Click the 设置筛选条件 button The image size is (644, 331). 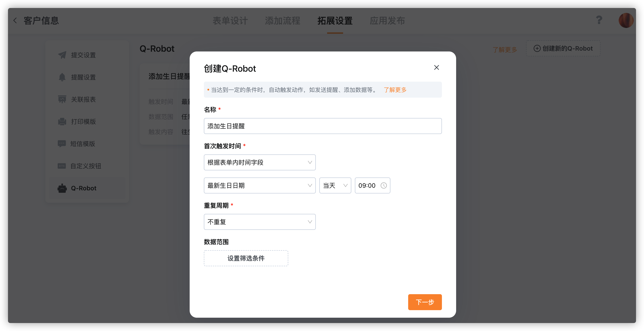246,258
